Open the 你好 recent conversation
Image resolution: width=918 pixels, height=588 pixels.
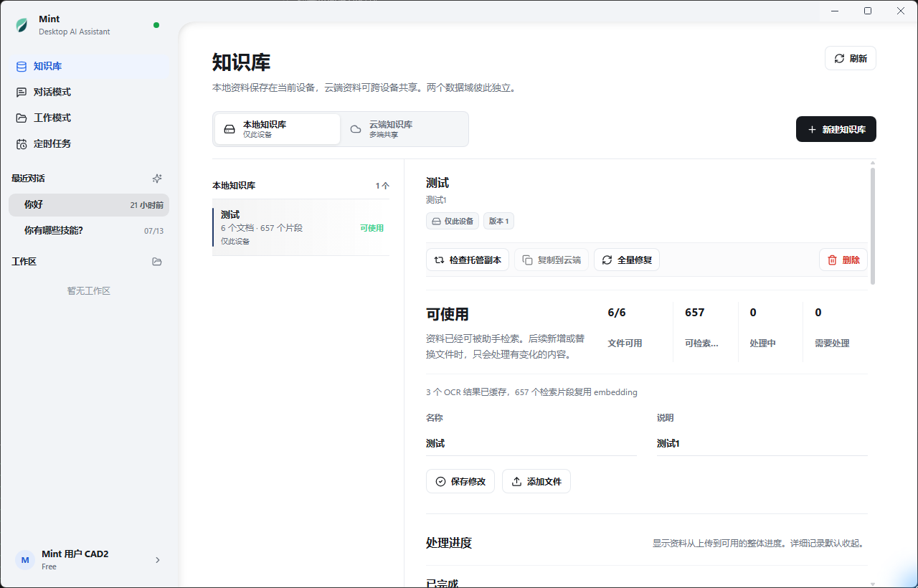[89, 204]
